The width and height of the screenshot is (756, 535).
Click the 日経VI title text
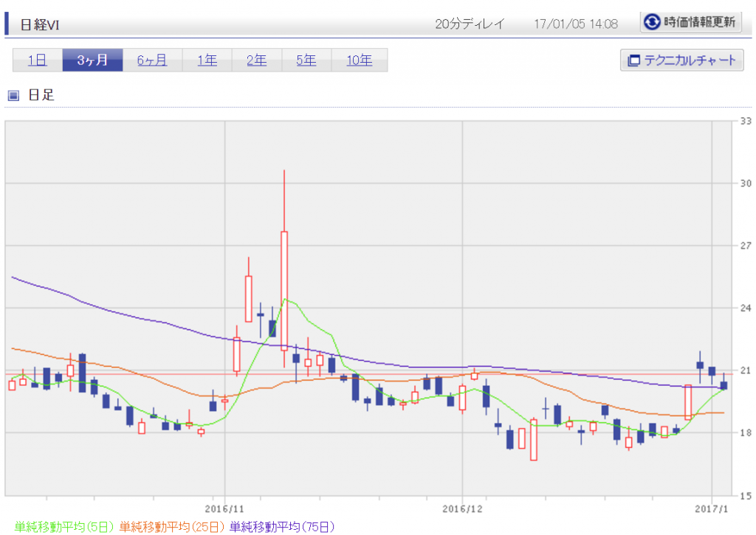(x=40, y=24)
